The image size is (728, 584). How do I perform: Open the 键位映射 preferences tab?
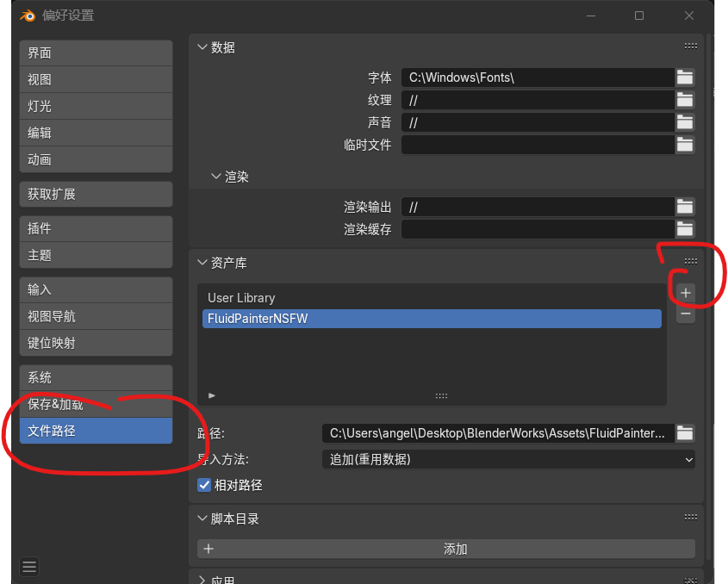tap(96, 343)
